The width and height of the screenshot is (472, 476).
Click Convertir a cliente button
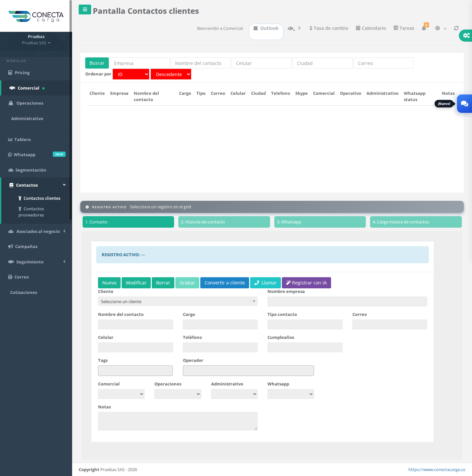tap(225, 283)
